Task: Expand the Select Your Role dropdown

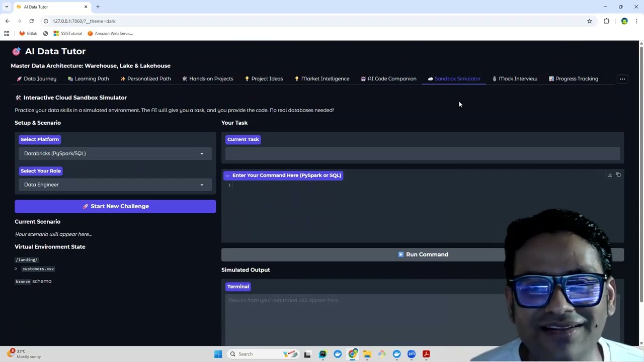Action: click(115, 185)
